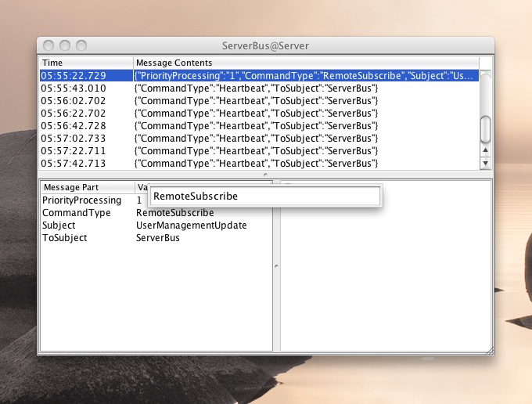Select the 05:57:42.713 Heartbeat message
532x404 pixels.
(x=258, y=164)
